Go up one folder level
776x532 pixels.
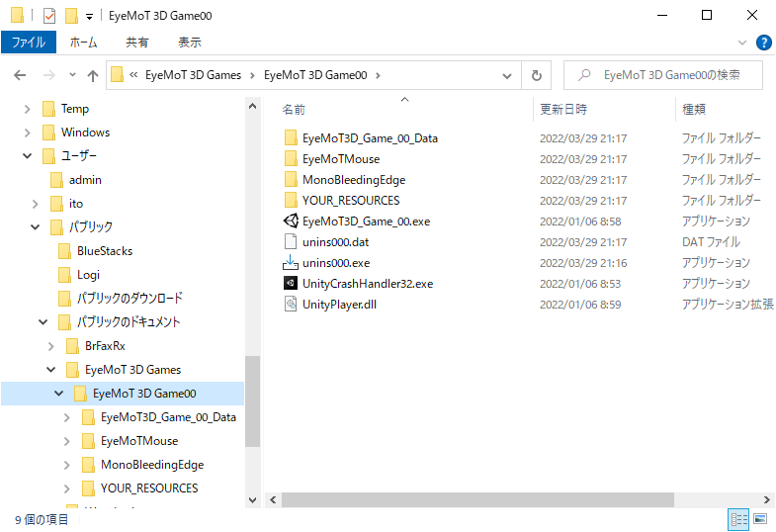click(93, 75)
